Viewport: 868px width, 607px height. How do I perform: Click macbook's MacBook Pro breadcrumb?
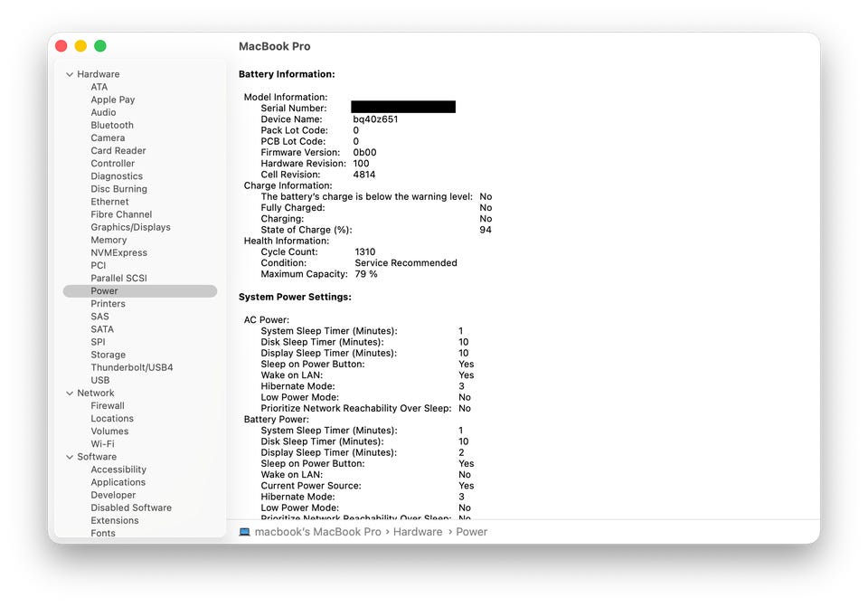tap(317, 532)
